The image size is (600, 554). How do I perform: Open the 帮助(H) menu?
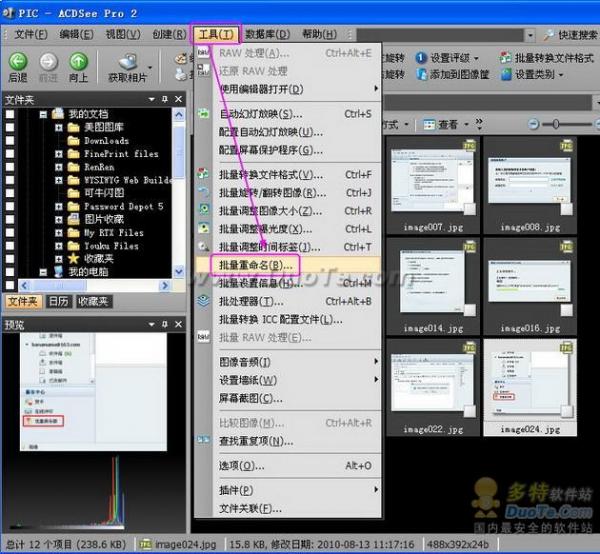click(319, 34)
